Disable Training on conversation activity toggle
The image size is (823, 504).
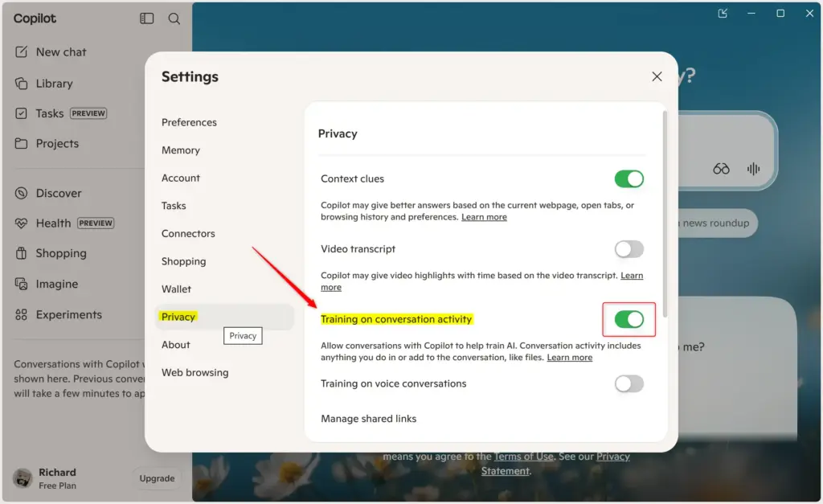click(x=629, y=319)
